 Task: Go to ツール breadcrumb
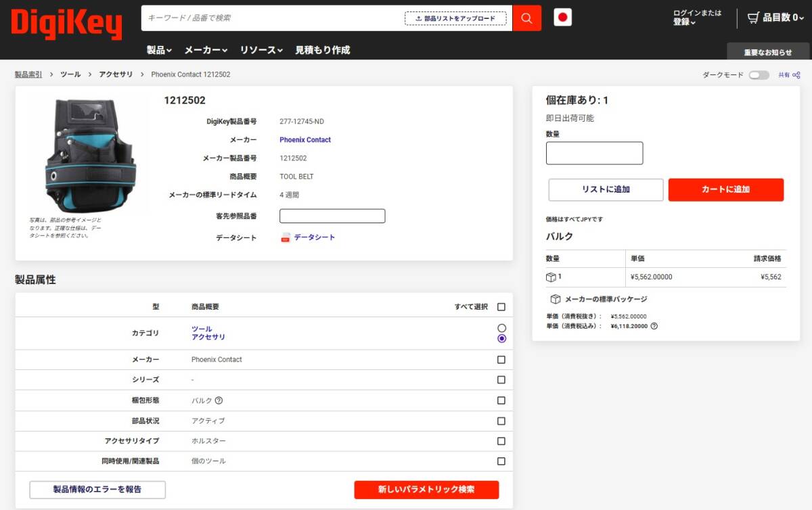70,74
